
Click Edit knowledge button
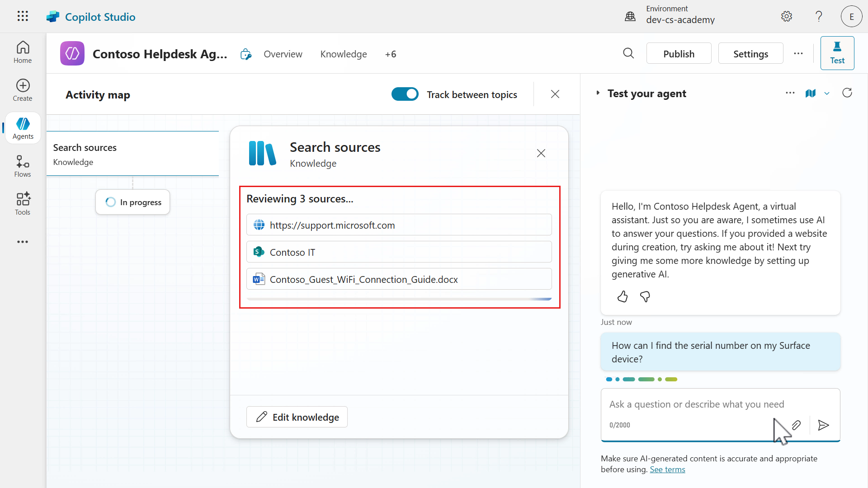[297, 417]
